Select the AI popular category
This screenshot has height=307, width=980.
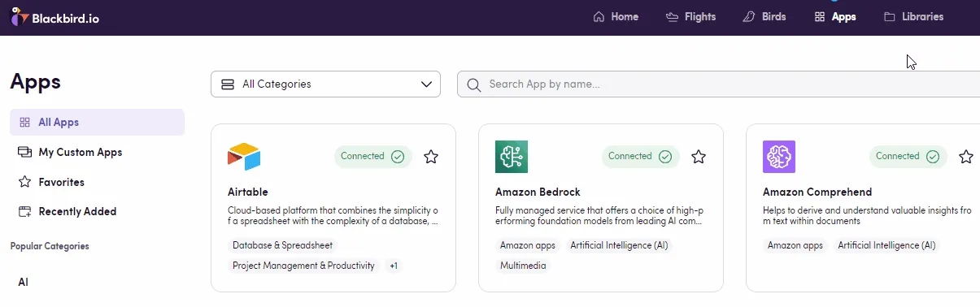pos(24,282)
